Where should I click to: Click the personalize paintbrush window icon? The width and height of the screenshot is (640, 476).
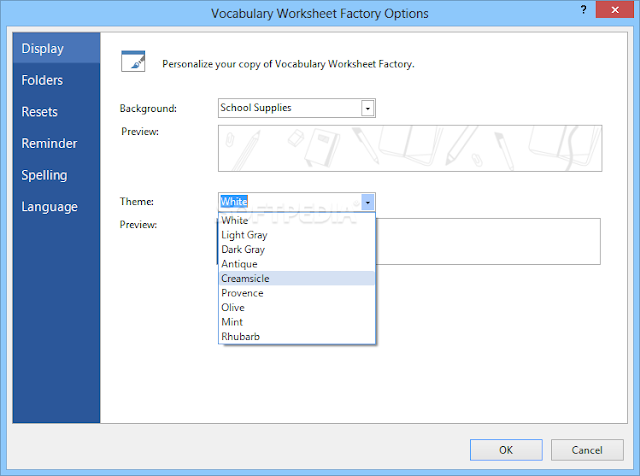(x=133, y=61)
